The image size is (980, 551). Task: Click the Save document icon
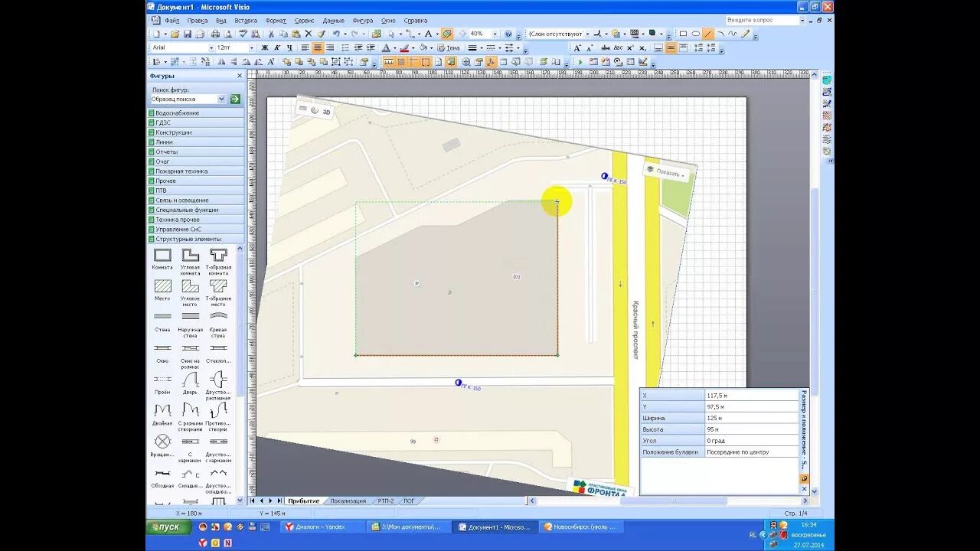(x=188, y=34)
